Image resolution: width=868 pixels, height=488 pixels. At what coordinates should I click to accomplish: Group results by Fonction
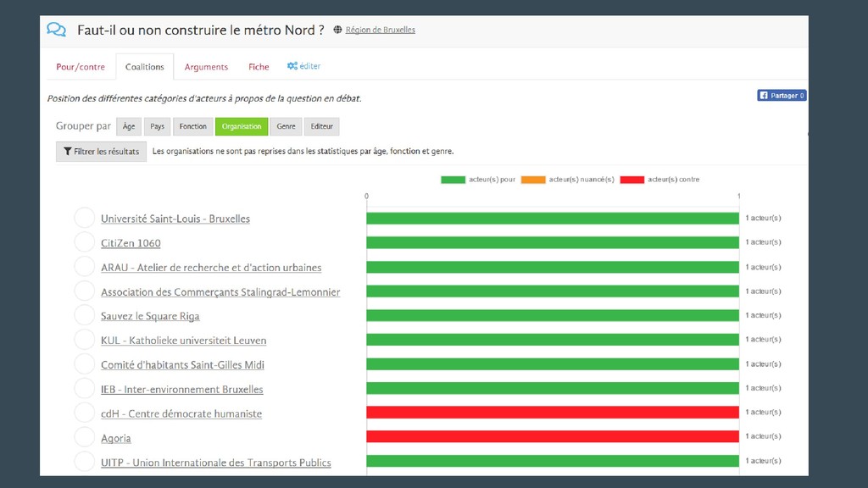pyautogui.click(x=192, y=126)
